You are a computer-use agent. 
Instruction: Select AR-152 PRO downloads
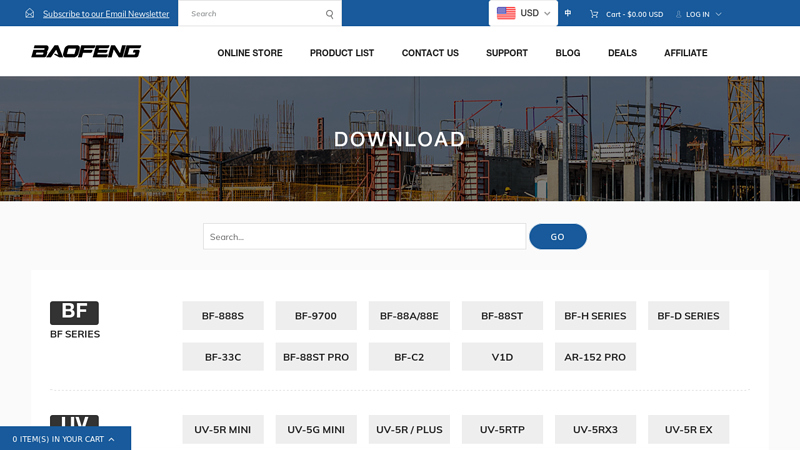pyautogui.click(x=595, y=357)
